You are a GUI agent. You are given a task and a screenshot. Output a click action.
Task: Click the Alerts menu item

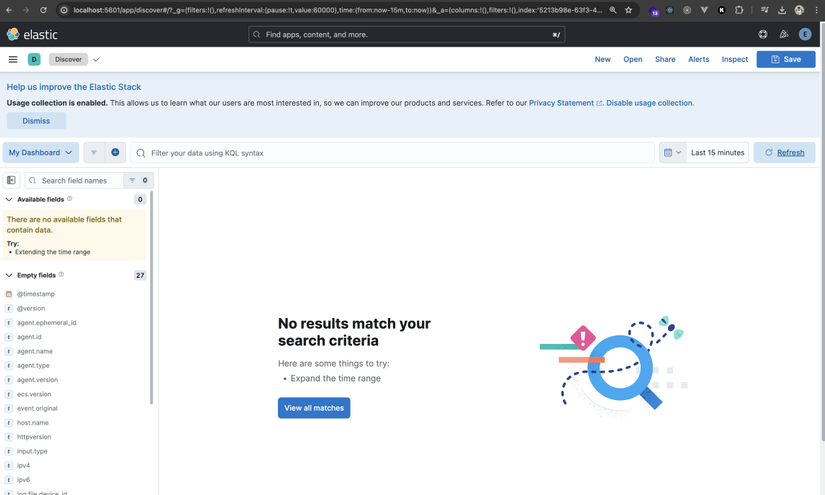tap(698, 59)
